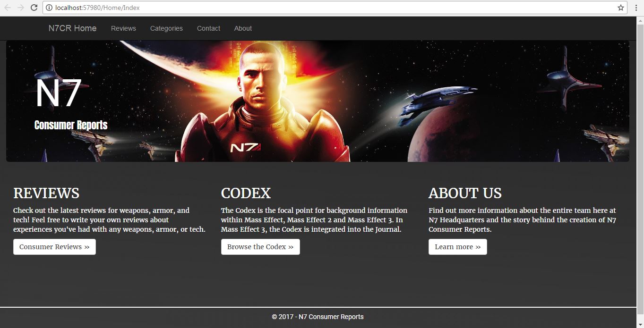Click the Consumer Reviews button
This screenshot has width=644, height=328.
[54, 247]
